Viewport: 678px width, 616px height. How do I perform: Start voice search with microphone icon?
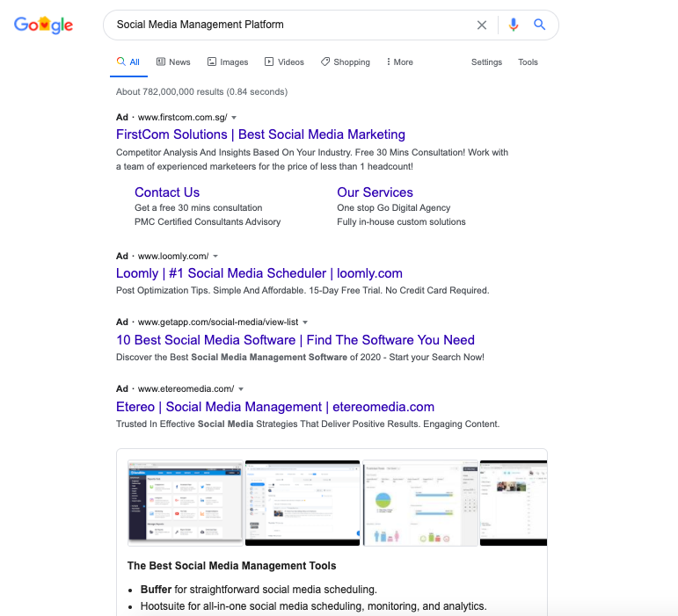(514, 25)
